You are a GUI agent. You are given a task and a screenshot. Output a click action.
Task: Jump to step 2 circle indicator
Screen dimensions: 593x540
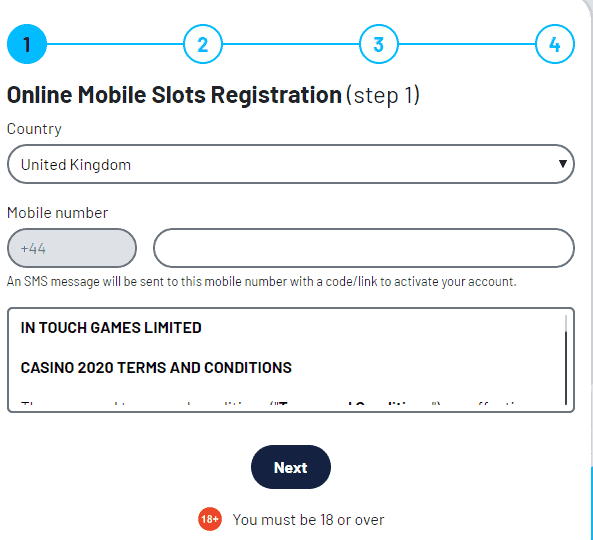pyautogui.click(x=203, y=44)
